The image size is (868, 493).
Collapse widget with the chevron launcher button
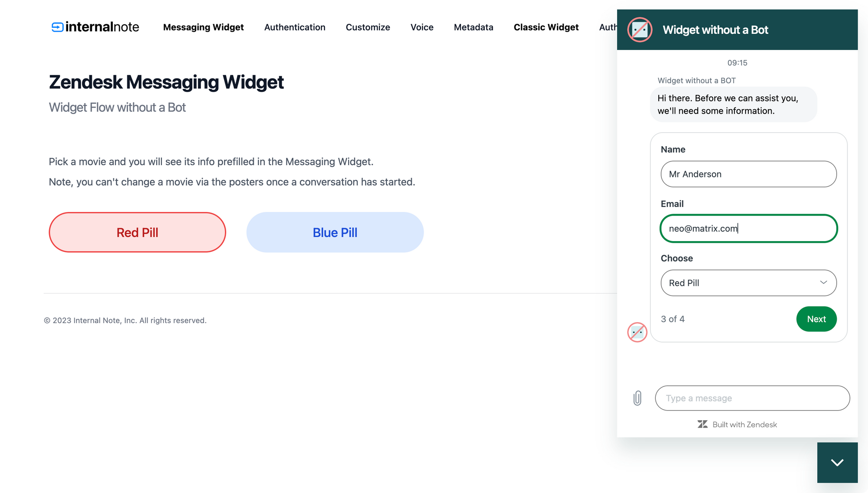pyautogui.click(x=837, y=462)
